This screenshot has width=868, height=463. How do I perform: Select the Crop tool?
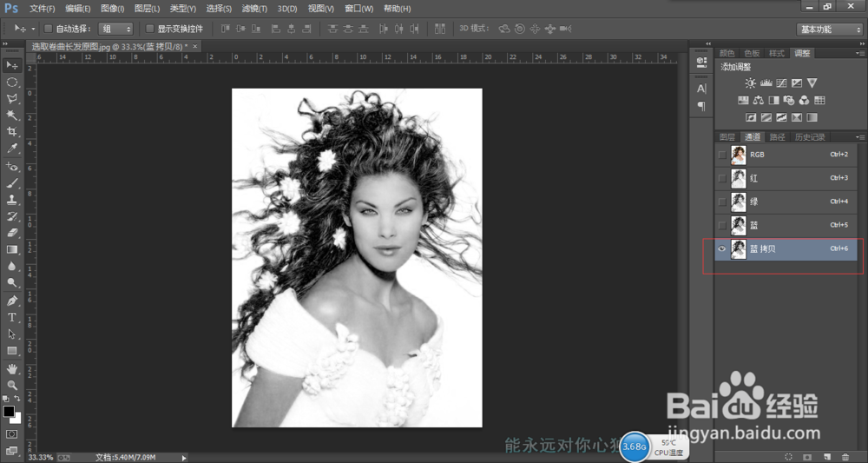tap(12, 132)
